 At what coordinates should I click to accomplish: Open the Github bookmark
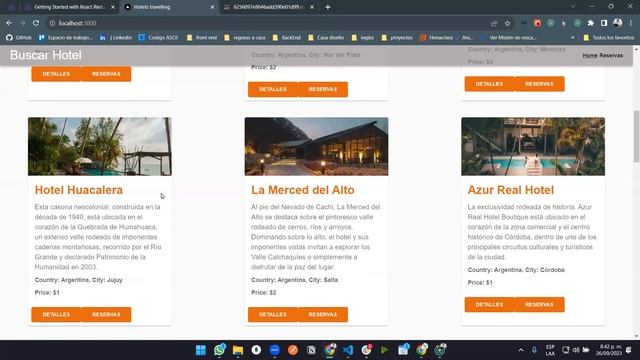pos(19,38)
